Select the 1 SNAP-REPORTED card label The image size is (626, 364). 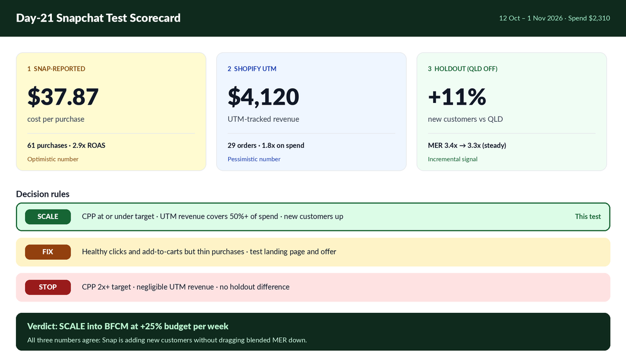[56, 69]
